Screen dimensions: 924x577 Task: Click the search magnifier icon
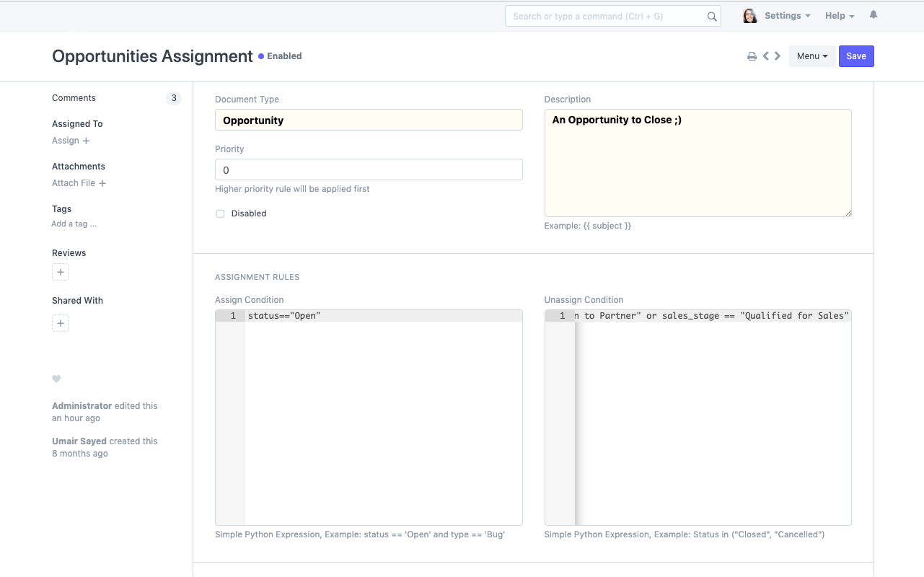tap(712, 17)
